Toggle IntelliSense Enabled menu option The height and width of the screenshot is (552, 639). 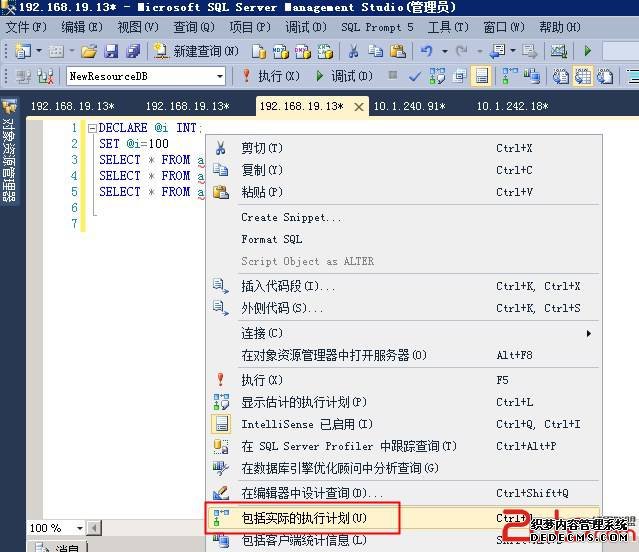click(306, 425)
